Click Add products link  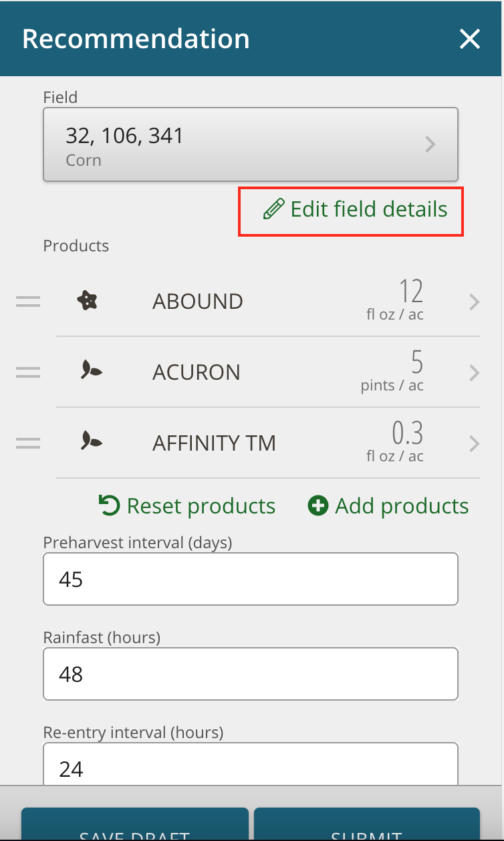[388, 506]
